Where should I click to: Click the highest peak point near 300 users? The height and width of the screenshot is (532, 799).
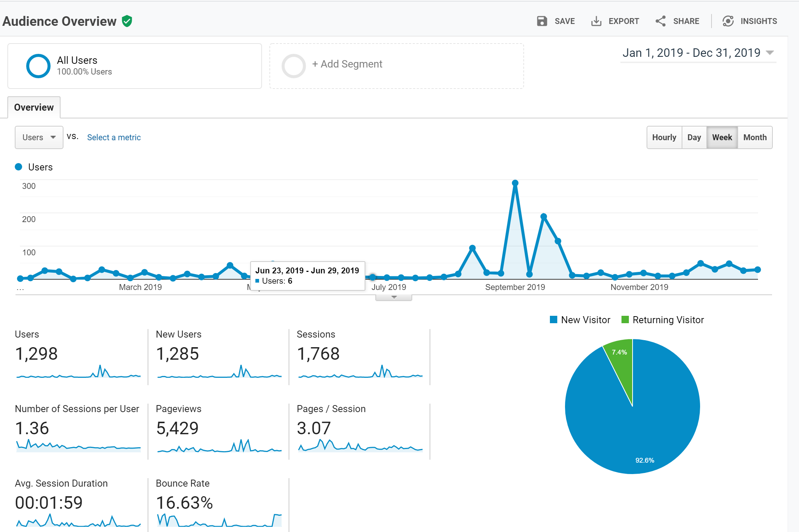click(x=515, y=183)
